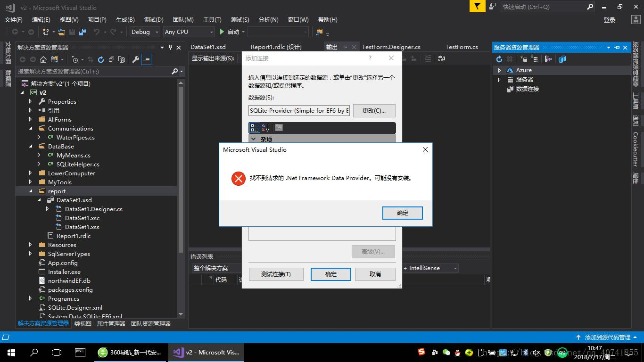This screenshot has width=644, height=362.
Task: Select the Categorized view icon in Add Connection dialog
Action: [x=255, y=127]
